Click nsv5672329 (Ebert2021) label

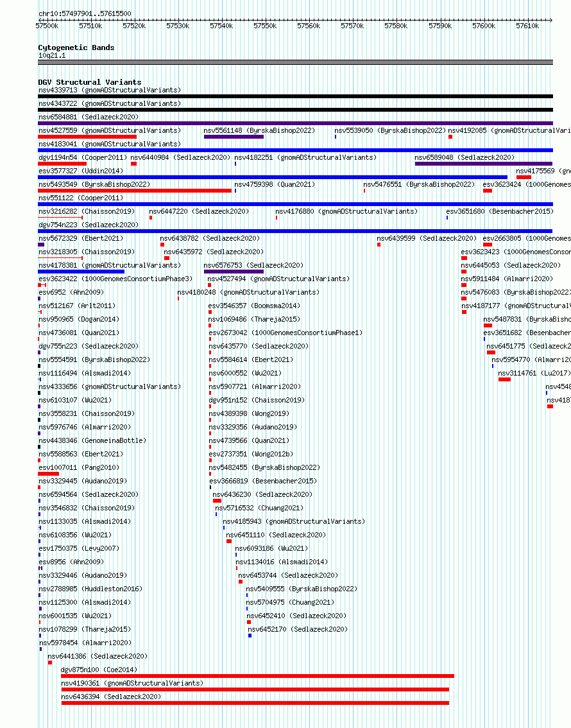[81, 238]
